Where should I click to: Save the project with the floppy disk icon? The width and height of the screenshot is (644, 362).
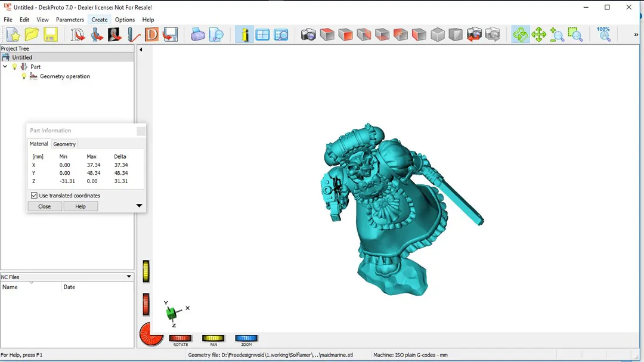click(x=51, y=35)
